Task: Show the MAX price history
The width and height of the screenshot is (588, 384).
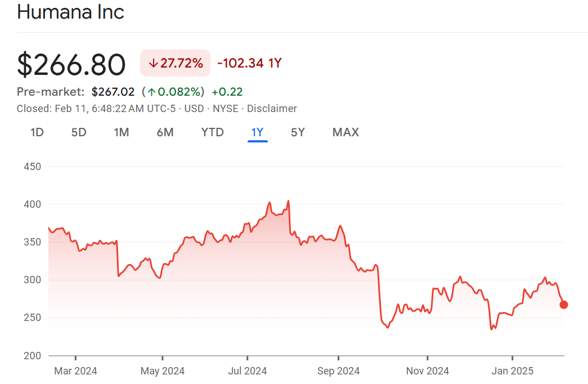Action: coord(345,132)
